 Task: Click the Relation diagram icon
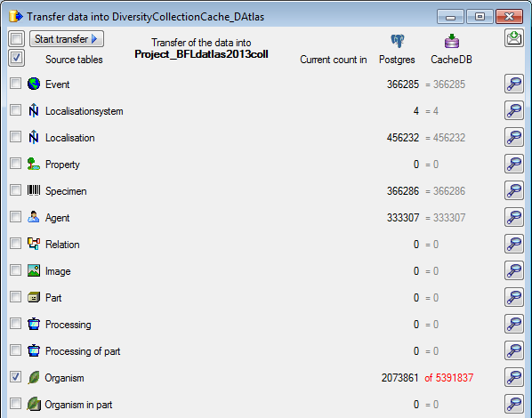[34, 244]
